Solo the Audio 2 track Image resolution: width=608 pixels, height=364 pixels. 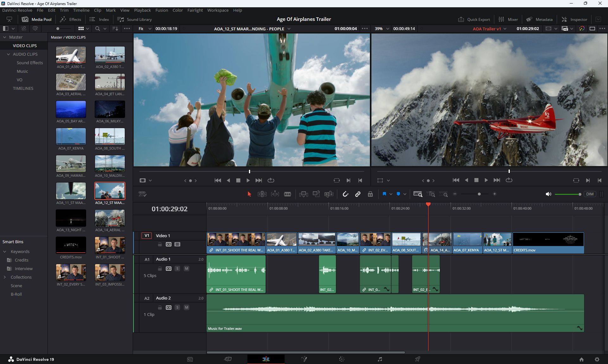(177, 307)
